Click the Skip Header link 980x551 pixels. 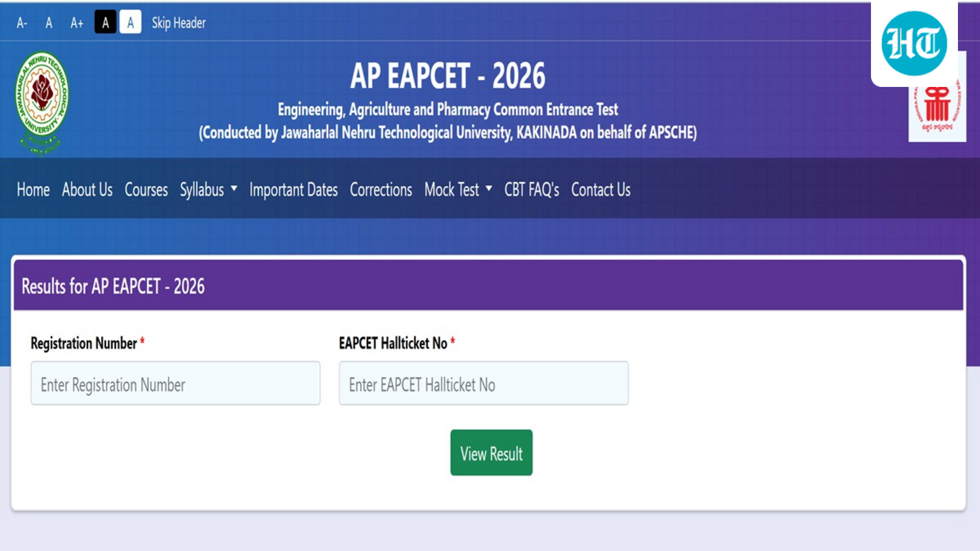179,23
